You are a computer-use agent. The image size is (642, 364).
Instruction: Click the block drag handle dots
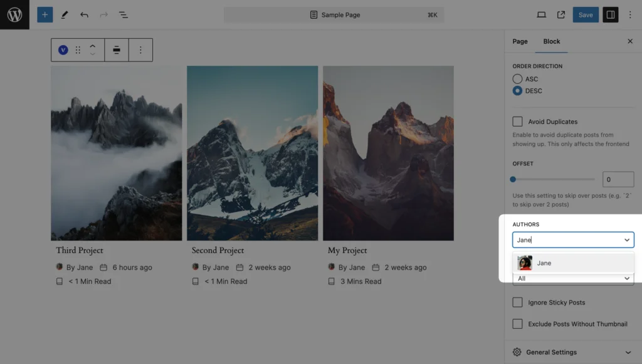coord(78,50)
